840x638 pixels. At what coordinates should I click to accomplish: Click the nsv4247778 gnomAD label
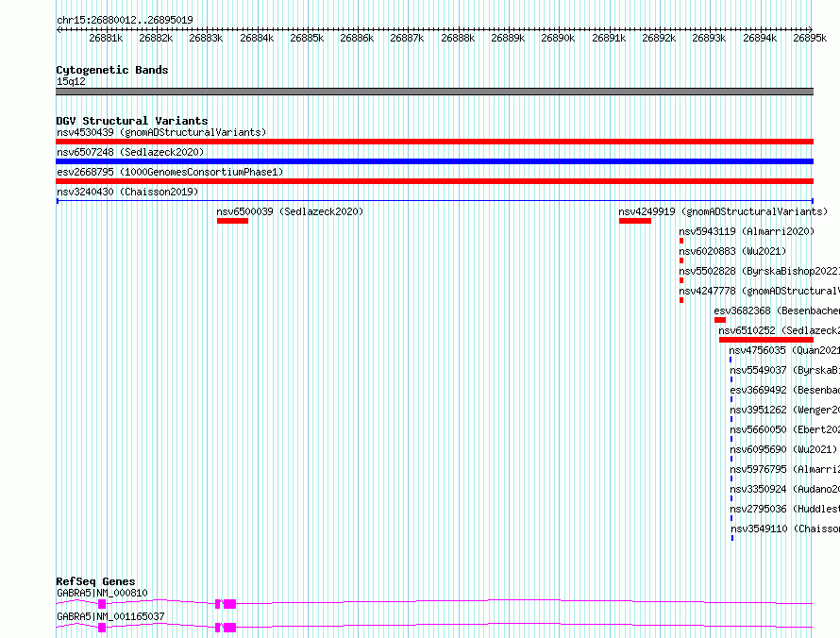pos(759,291)
